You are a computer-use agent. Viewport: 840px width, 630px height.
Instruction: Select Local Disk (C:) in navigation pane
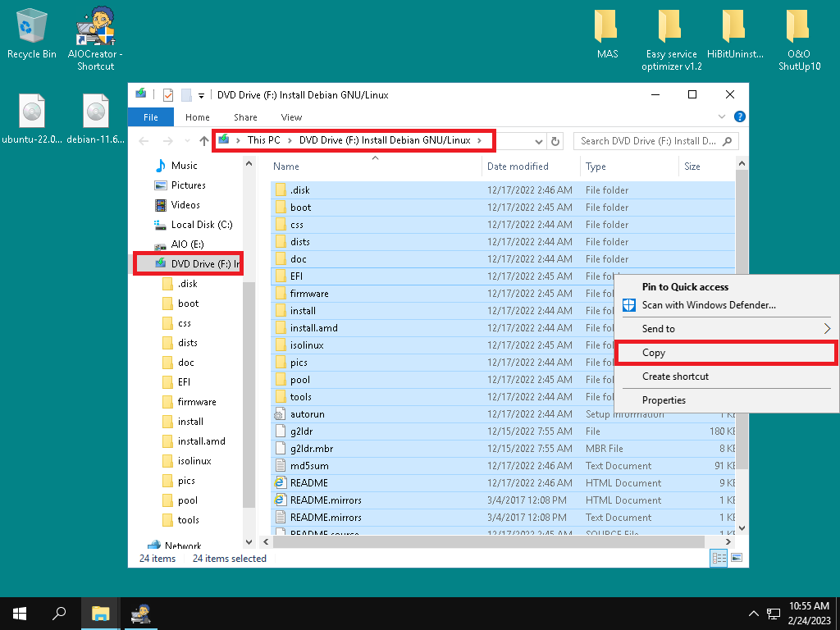coord(202,225)
